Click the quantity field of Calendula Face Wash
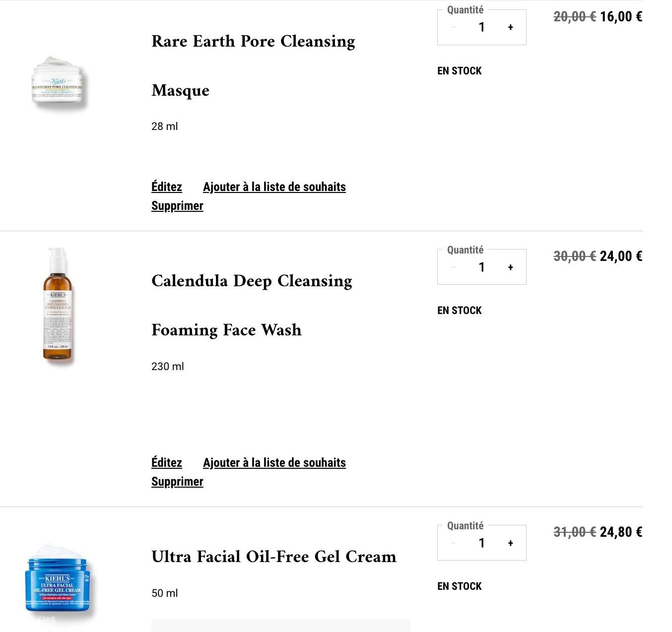Screen dimensions: 672x632 [x=481, y=267]
